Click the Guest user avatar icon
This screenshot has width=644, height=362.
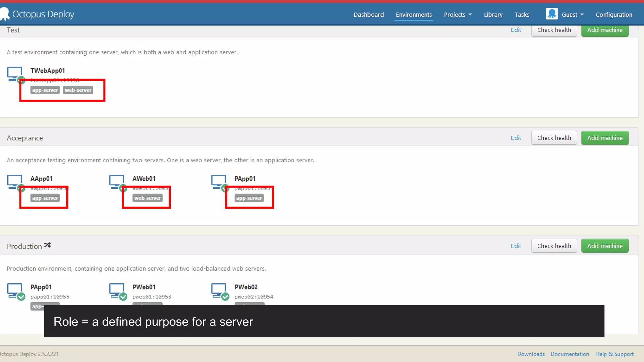click(x=552, y=14)
